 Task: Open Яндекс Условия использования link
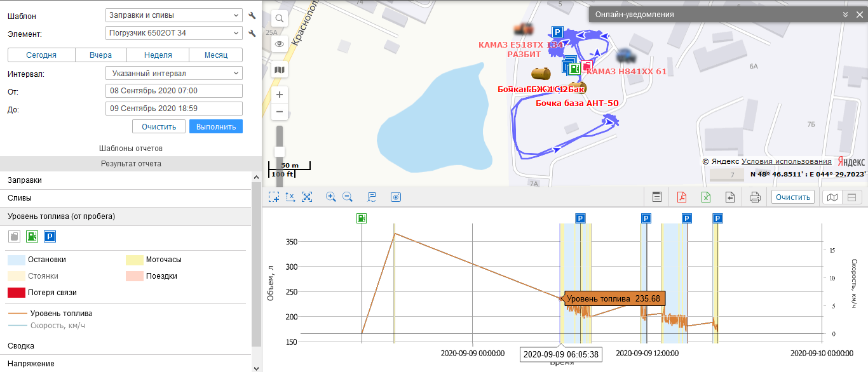point(786,161)
